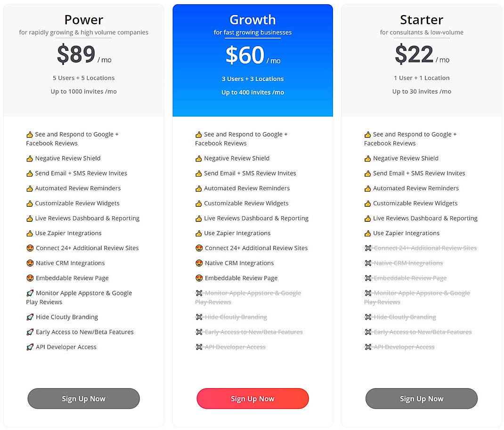The image size is (504, 430).
Task: Click X icon beside Growth's crossed-out API Developer Access
Action: point(199,347)
